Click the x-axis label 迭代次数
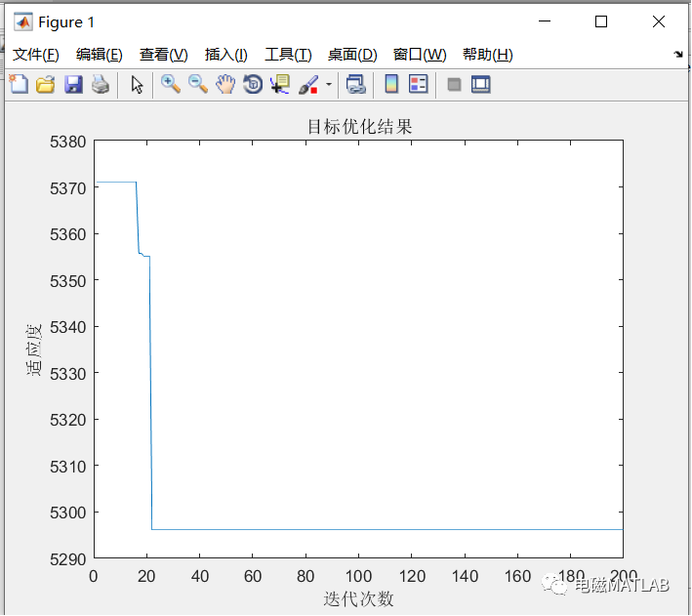This screenshot has width=692, height=616. 358,598
